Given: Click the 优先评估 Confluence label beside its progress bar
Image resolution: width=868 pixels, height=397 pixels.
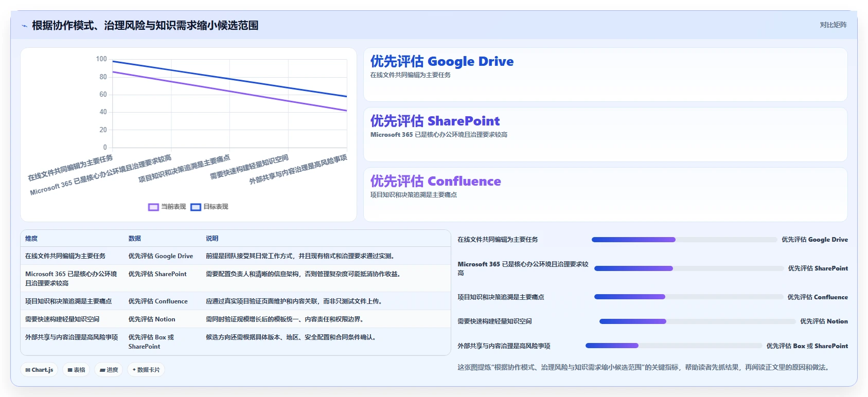Looking at the screenshot, I should [818, 297].
